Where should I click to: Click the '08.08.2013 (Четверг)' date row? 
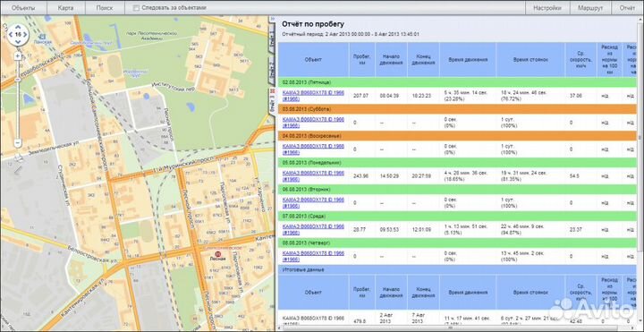coord(458,243)
